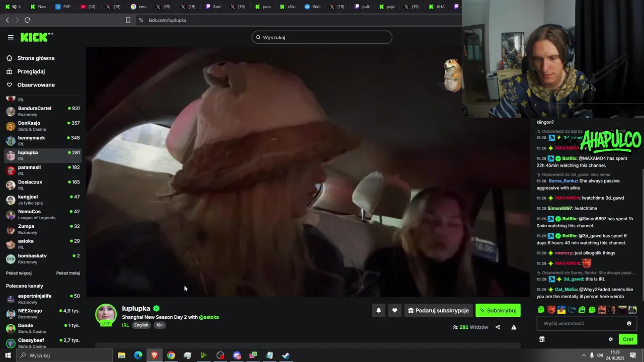Click the Subskrybuj button

(x=498, y=311)
